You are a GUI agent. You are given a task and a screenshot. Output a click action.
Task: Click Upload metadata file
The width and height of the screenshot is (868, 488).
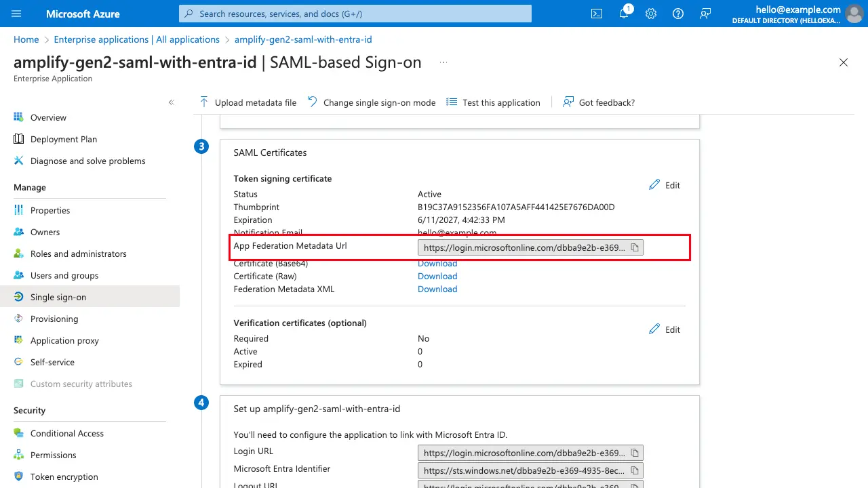point(248,102)
